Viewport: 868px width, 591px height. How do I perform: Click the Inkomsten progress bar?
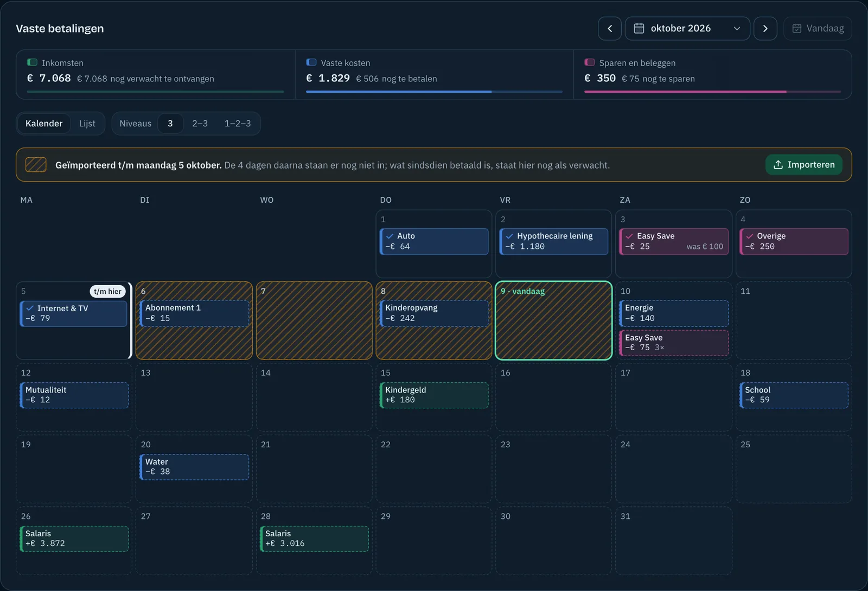(156, 92)
